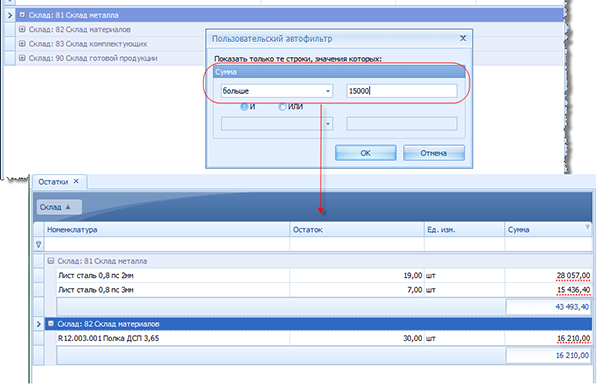Click the group total 43 493,40
The image size is (600, 386).
pyautogui.click(x=549, y=307)
